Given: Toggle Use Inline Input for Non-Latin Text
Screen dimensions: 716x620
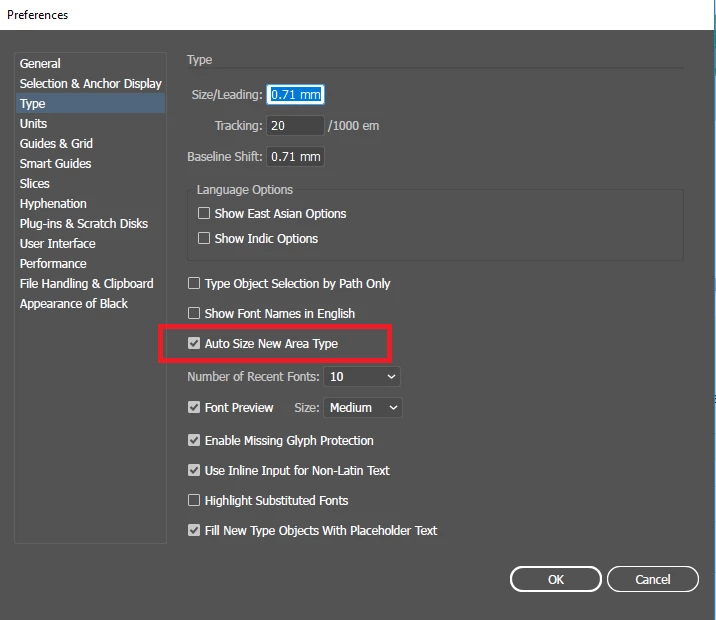Looking at the screenshot, I should pyautogui.click(x=194, y=470).
